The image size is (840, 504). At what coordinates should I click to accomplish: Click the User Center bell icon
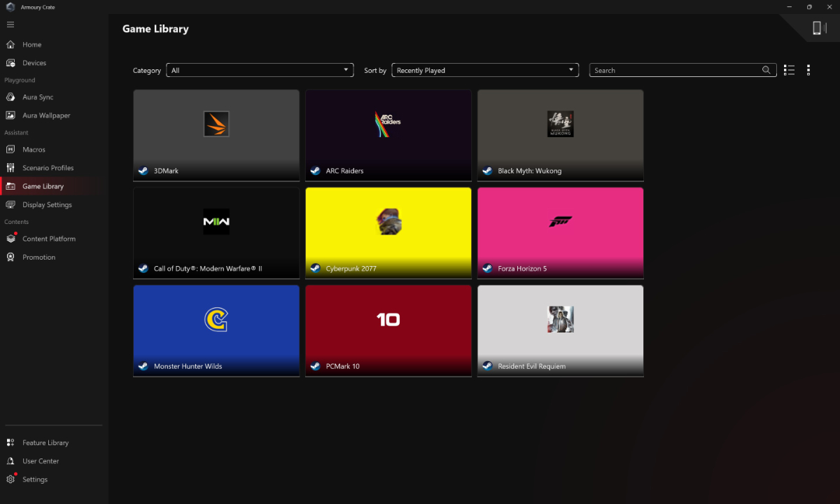pos(10,461)
